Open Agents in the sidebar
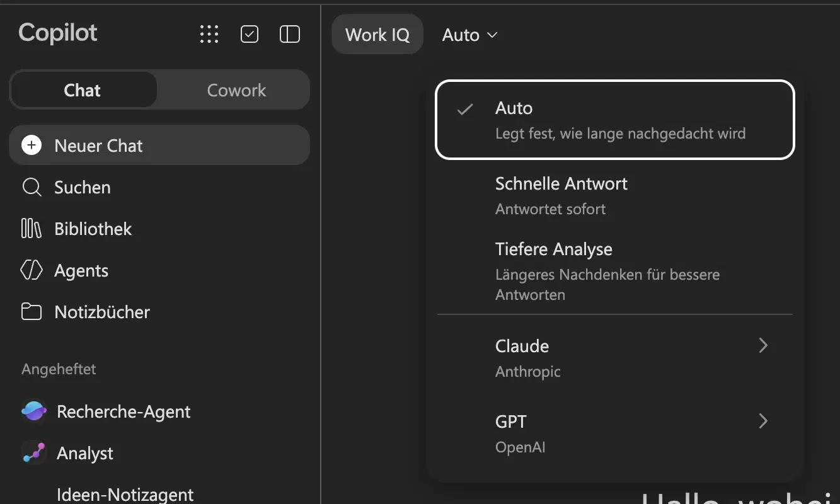 [159, 270]
